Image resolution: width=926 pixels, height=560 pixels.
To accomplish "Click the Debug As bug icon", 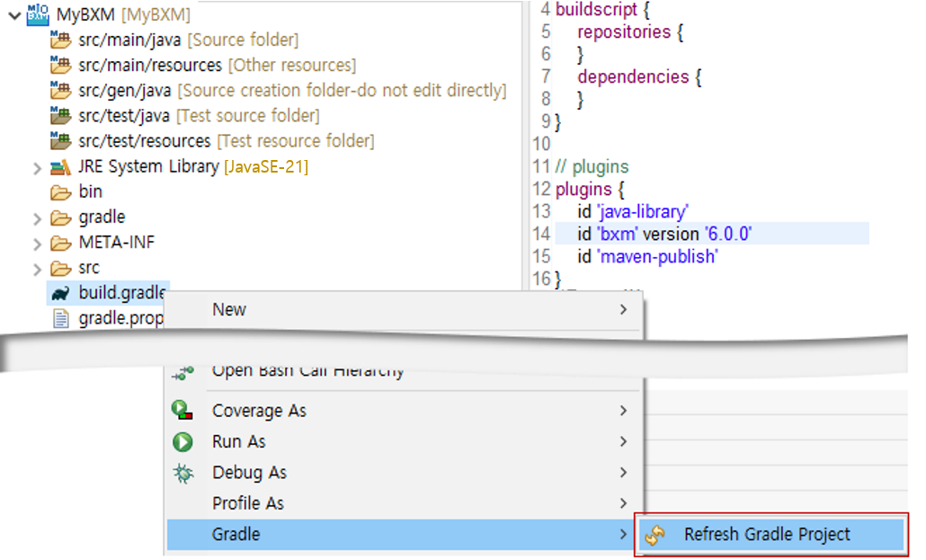I will pos(183,473).
